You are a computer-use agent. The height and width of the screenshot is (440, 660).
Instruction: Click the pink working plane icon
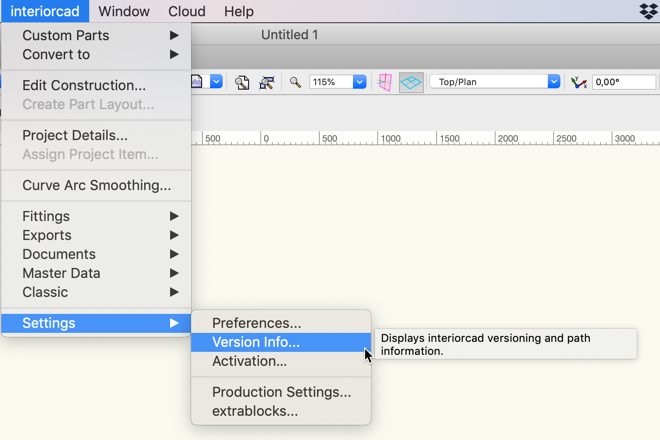coord(385,82)
